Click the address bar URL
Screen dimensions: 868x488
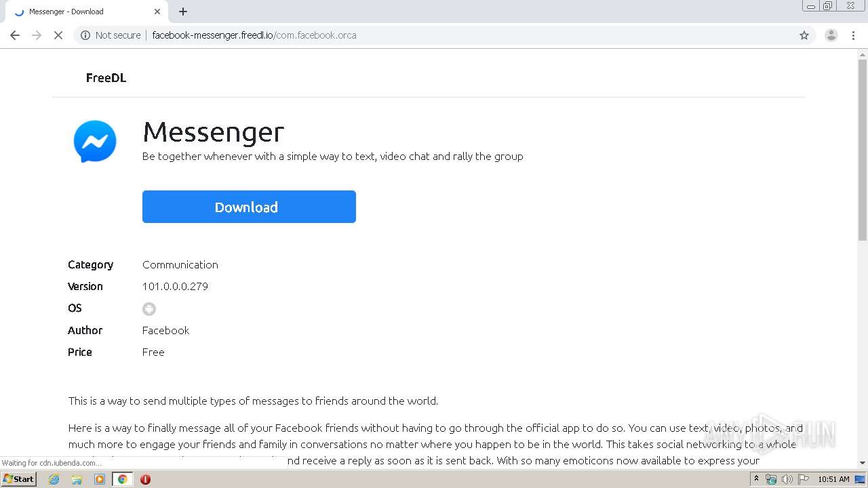(254, 35)
